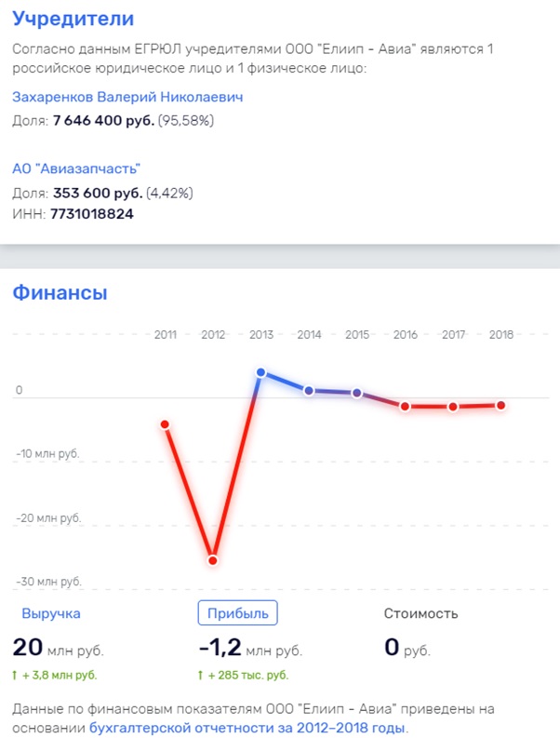Click the ИНН number 7731018824
This screenshot has height=738, width=560.
coord(92,214)
